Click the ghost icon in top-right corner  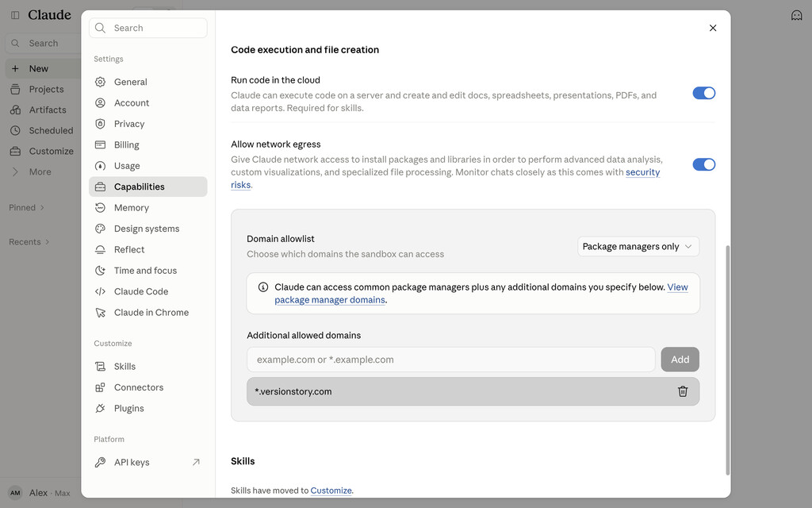click(x=796, y=16)
